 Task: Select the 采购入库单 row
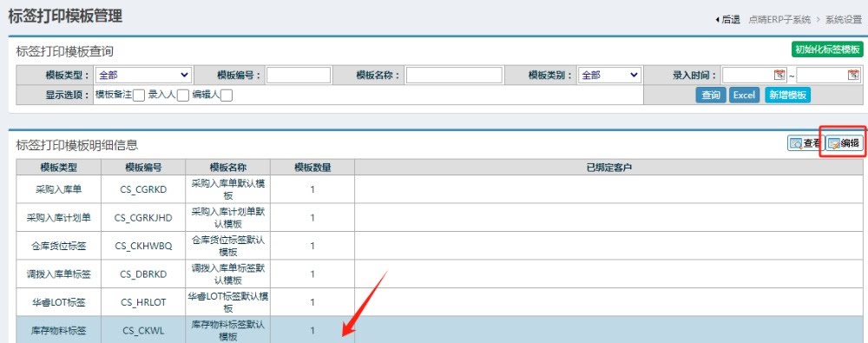coord(439,189)
